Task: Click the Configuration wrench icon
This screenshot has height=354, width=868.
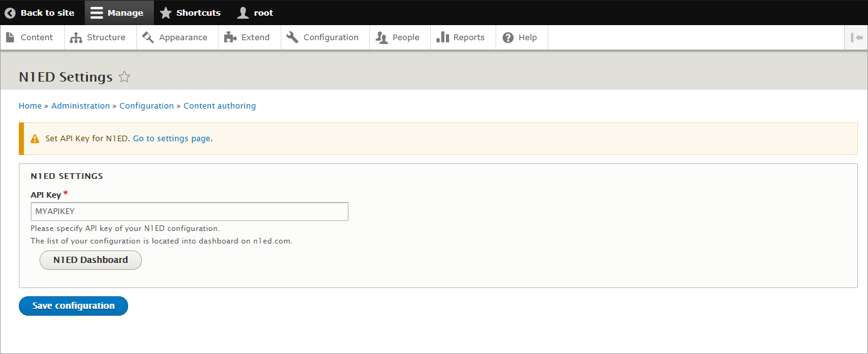Action: (x=292, y=38)
